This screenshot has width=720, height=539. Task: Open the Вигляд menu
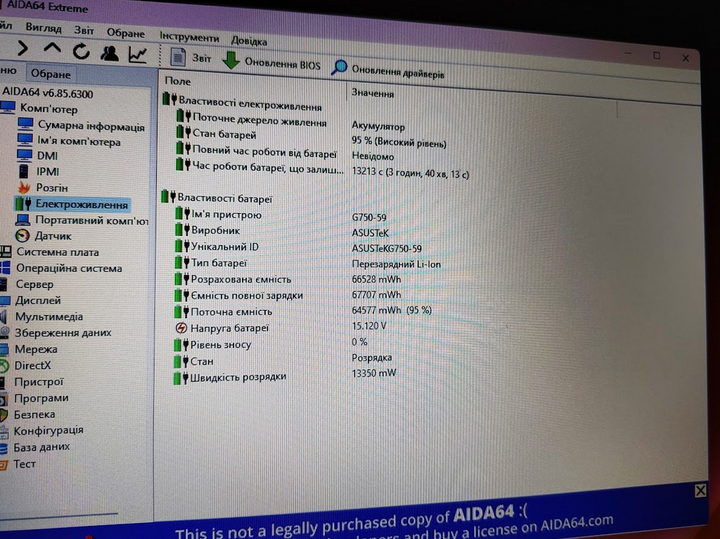(x=43, y=28)
